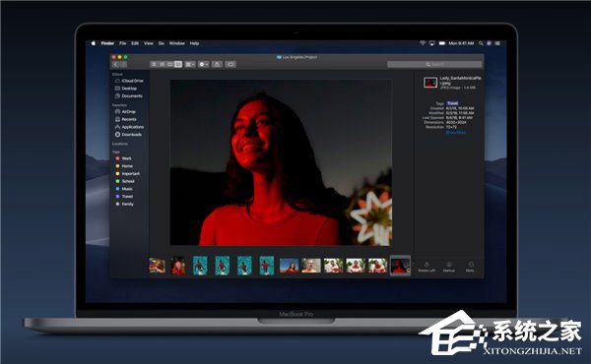
Task: Open the gear Action dropdown menu
Action: coord(204,64)
